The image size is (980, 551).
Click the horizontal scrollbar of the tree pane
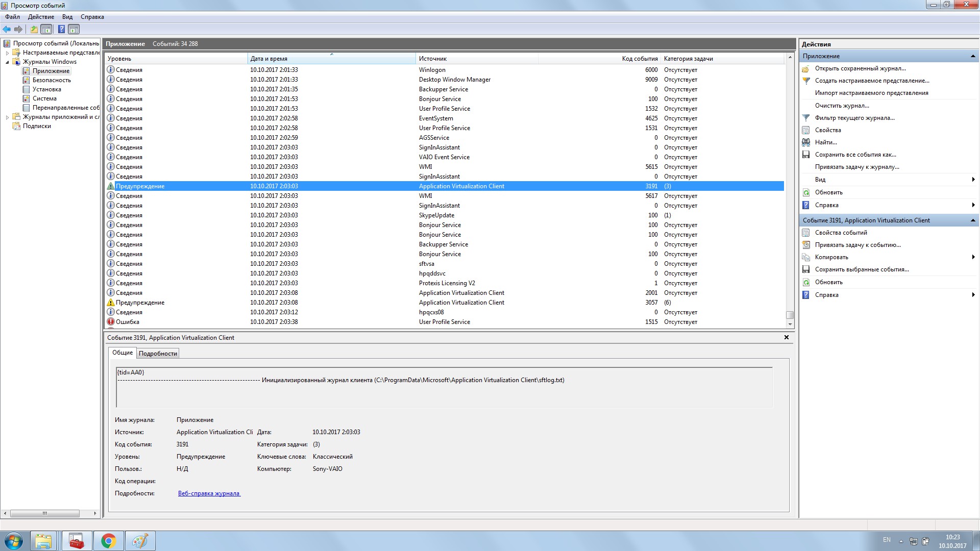[44, 513]
